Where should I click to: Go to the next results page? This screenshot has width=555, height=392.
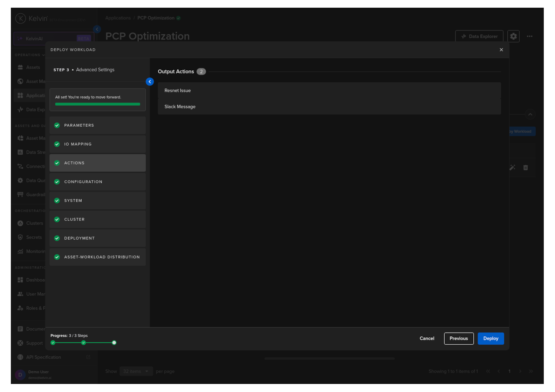pyautogui.click(x=520, y=371)
